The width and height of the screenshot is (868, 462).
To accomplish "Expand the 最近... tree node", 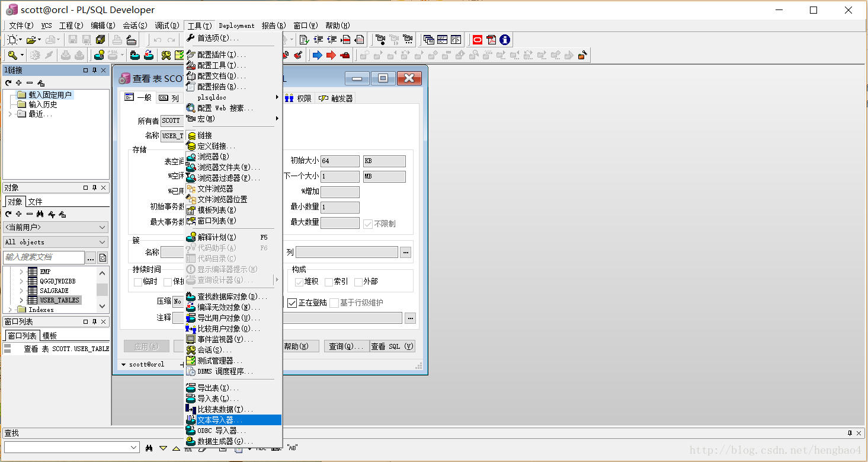I will (x=10, y=114).
